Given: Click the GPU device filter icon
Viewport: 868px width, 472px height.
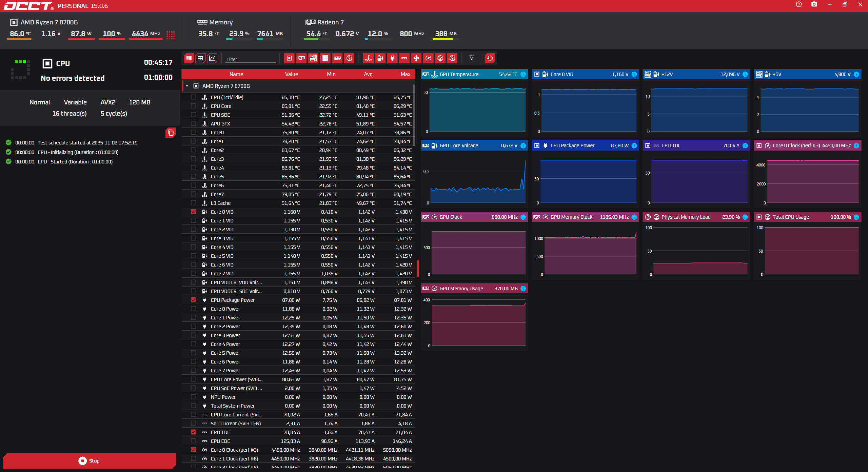Looking at the screenshot, I should tap(301, 58).
